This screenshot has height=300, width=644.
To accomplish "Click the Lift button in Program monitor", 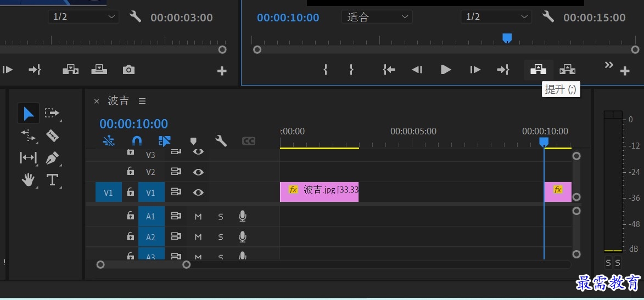I will click(x=539, y=70).
